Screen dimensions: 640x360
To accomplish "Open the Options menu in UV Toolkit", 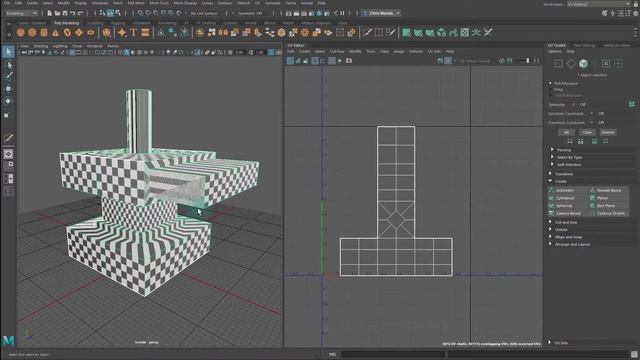I will tap(555, 51).
